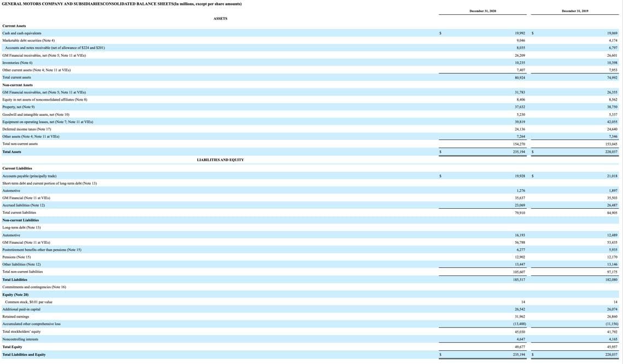The width and height of the screenshot is (623, 364).
Task: Click the 'December 31, 2020' column header
Action: point(482,11)
